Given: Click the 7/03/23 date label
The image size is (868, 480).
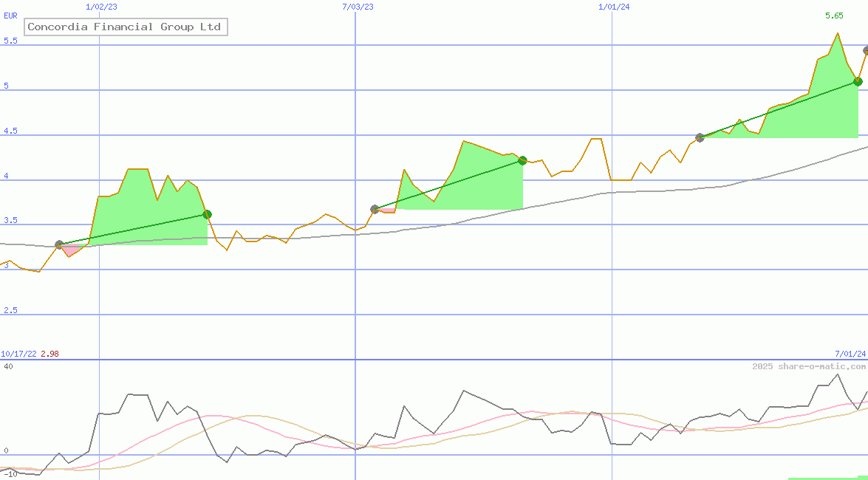Looking at the screenshot, I should click(358, 7).
